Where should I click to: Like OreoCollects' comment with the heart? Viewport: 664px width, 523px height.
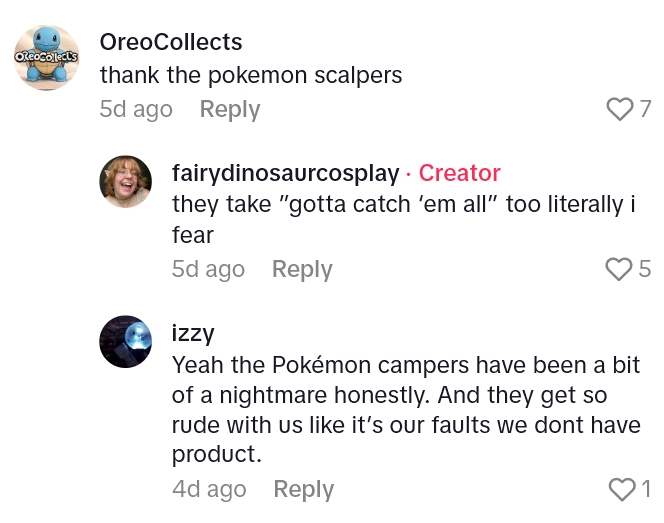point(621,109)
